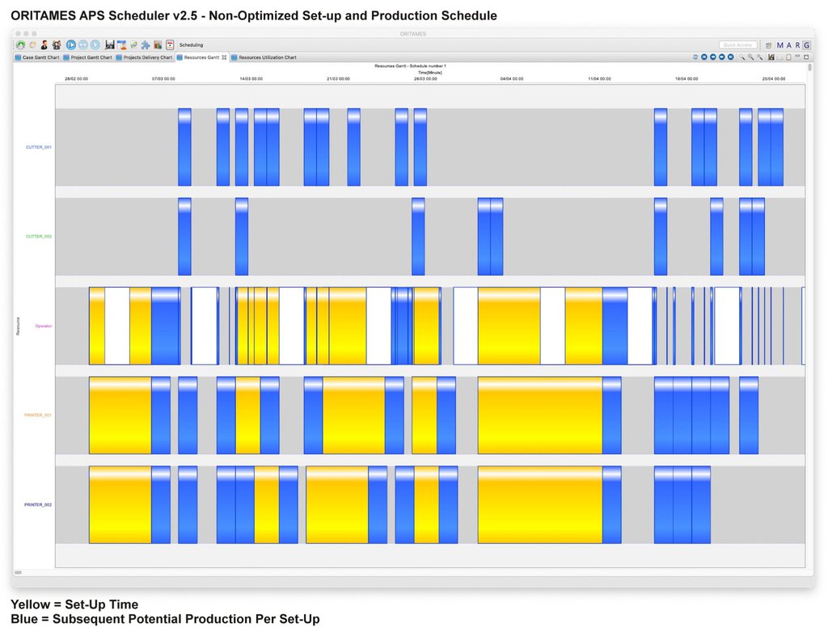Open the single person user icon
828x644 pixels.
click(44, 45)
